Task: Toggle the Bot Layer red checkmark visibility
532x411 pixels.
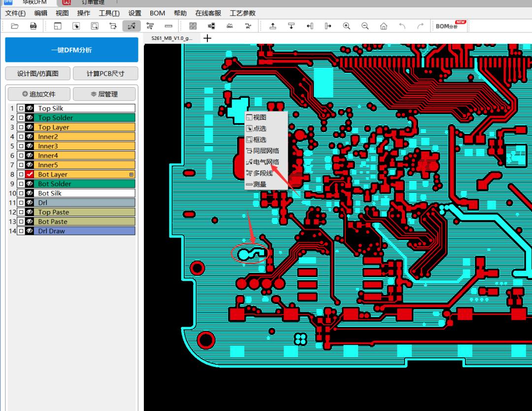Action: [x=30, y=174]
